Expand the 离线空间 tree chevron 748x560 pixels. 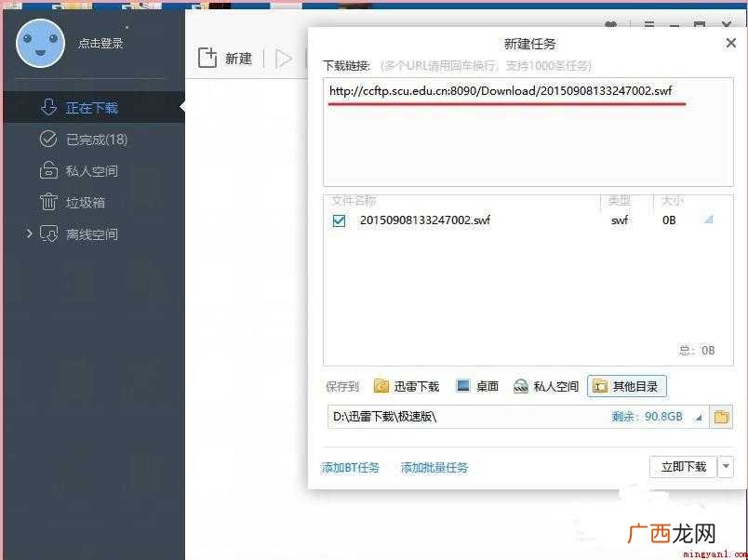[x=29, y=233]
